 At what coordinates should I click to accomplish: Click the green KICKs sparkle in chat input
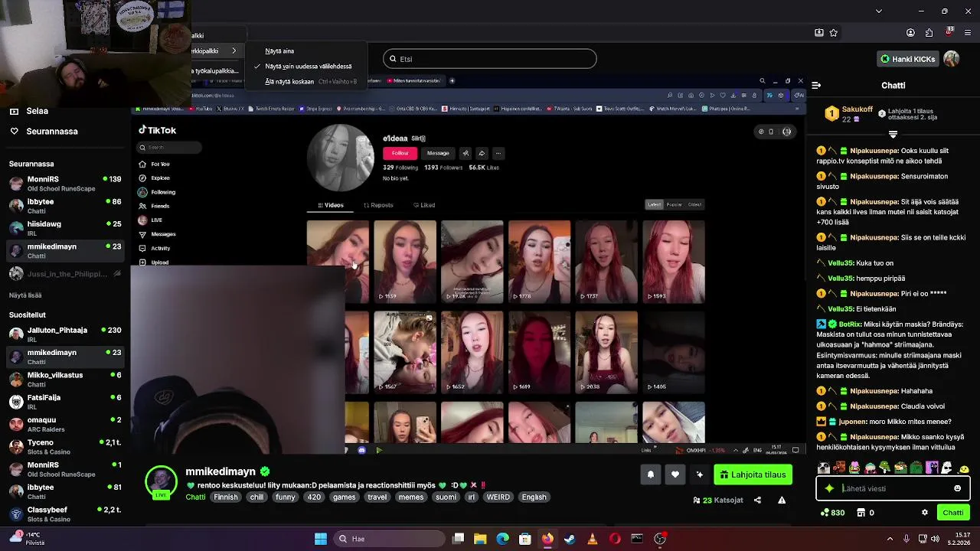point(828,488)
